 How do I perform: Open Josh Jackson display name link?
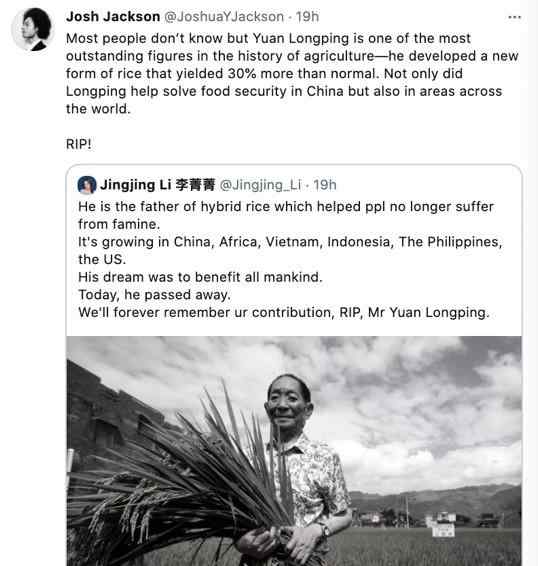[x=113, y=17]
